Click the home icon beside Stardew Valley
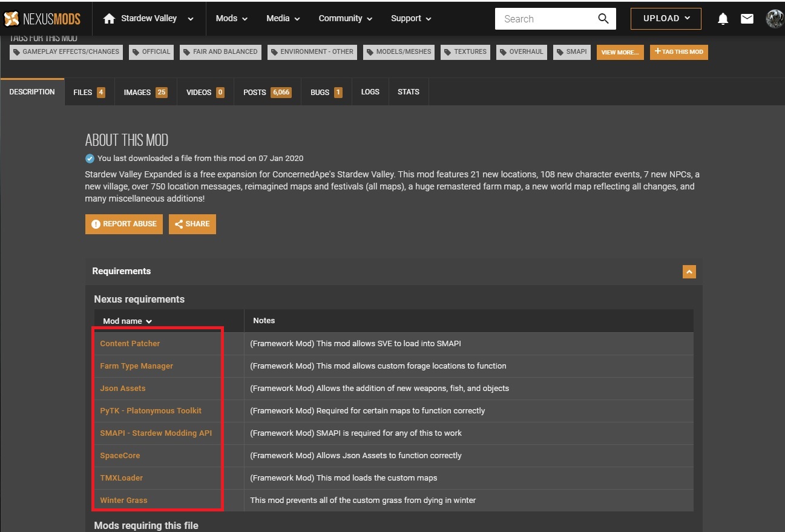 [109, 19]
